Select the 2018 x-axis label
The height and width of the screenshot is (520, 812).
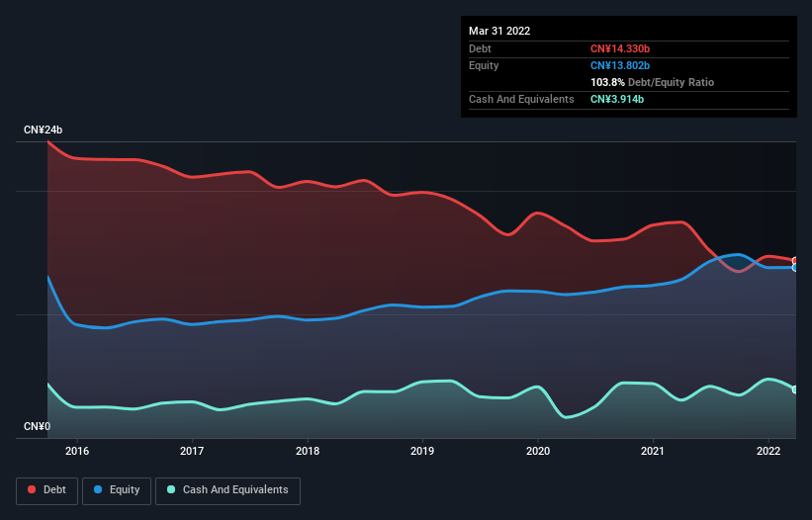(x=308, y=451)
